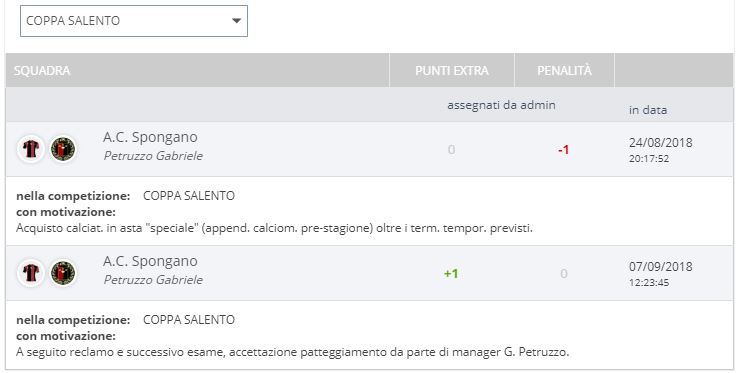This screenshot has width=739, height=373.
Task: Click the 07/09/2018 date entry
Action: coord(660,266)
